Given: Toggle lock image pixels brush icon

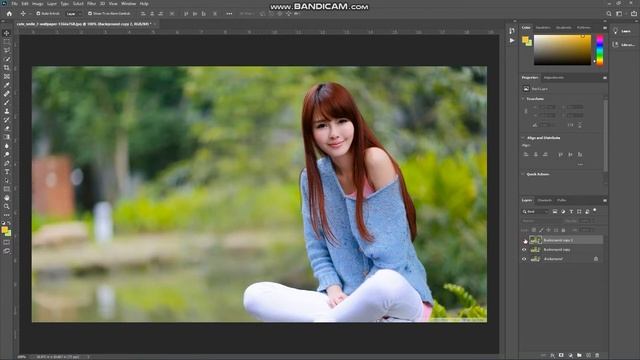Looking at the screenshot, I should pyautogui.click(x=541, y=230).
